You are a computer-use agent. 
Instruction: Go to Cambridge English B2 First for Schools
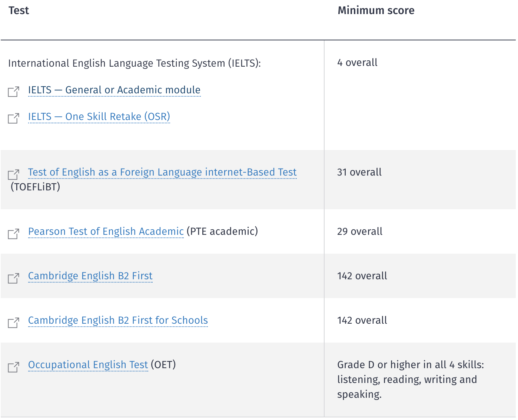[x=118, y=320]
